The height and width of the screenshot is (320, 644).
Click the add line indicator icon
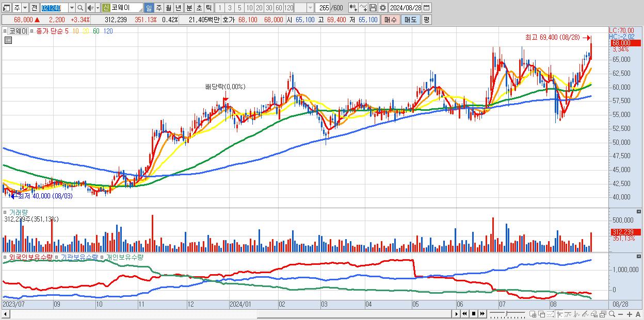click(x=363, y=8)
